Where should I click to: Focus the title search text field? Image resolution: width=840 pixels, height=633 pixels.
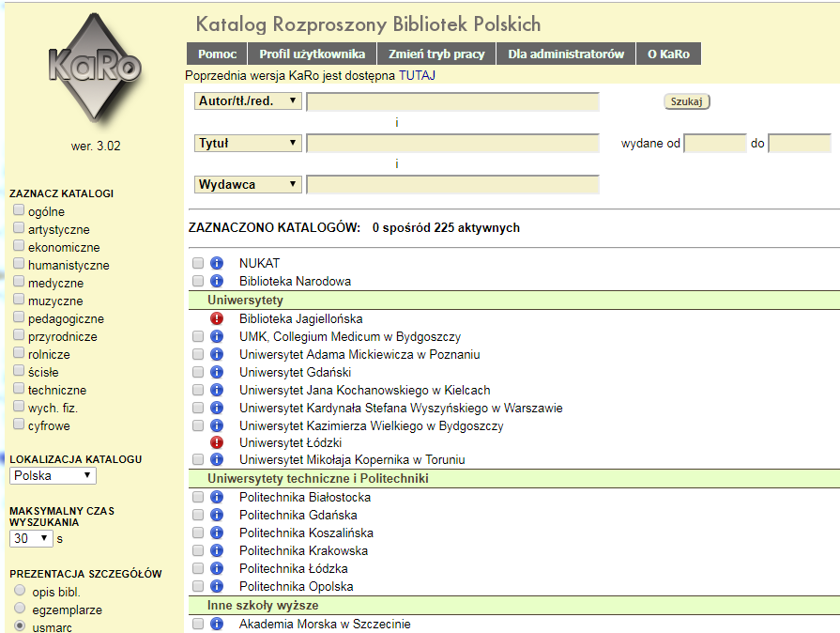point(452,144)
